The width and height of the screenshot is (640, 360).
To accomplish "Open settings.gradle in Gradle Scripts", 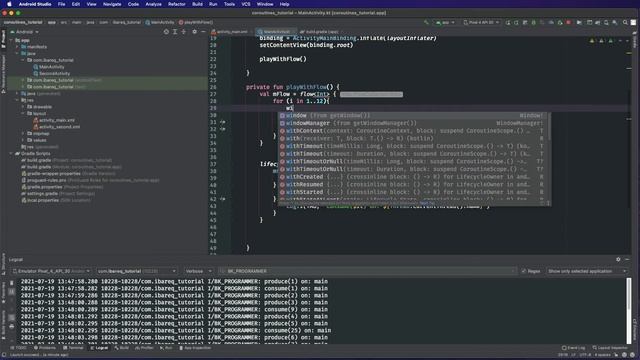I will (x=42, y=193).
